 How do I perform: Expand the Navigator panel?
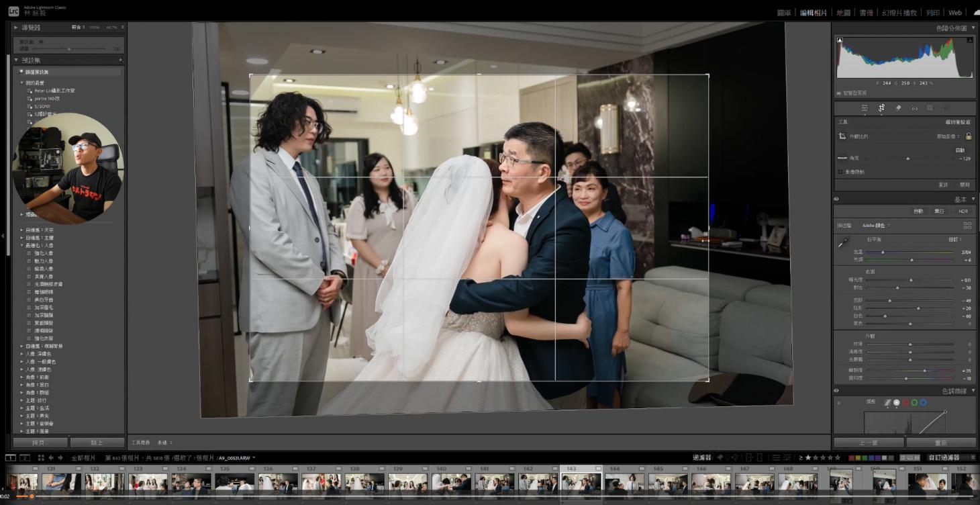pos(16,28)
